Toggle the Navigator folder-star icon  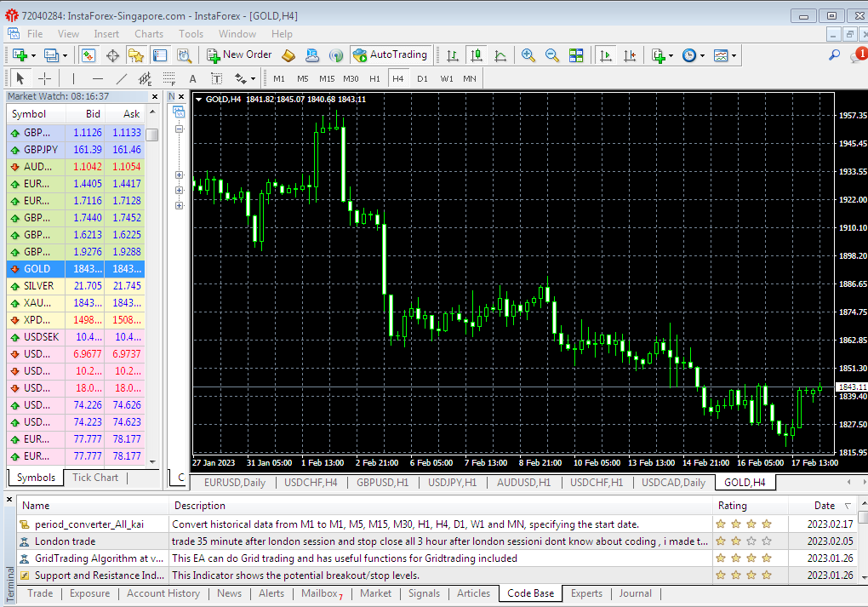(135, 55)
